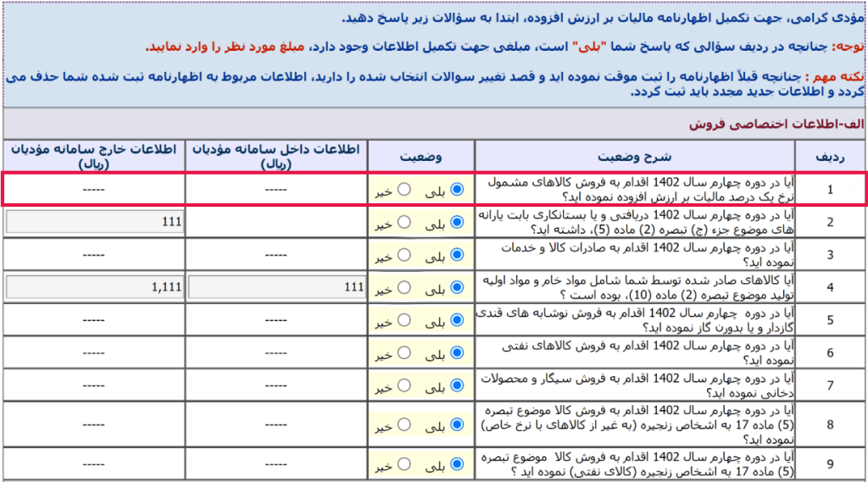
Task: Select خیر radio in row 8
Action: point(404,424)
